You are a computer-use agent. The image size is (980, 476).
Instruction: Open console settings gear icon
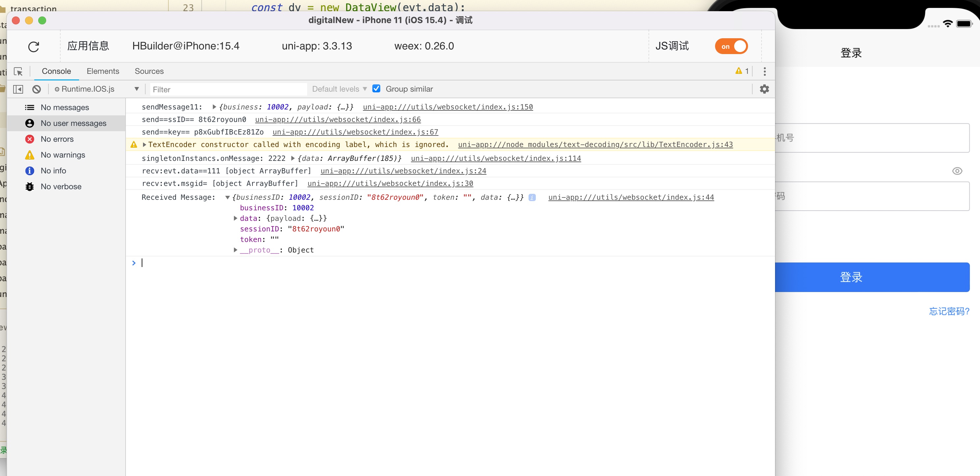click(764, 89)
